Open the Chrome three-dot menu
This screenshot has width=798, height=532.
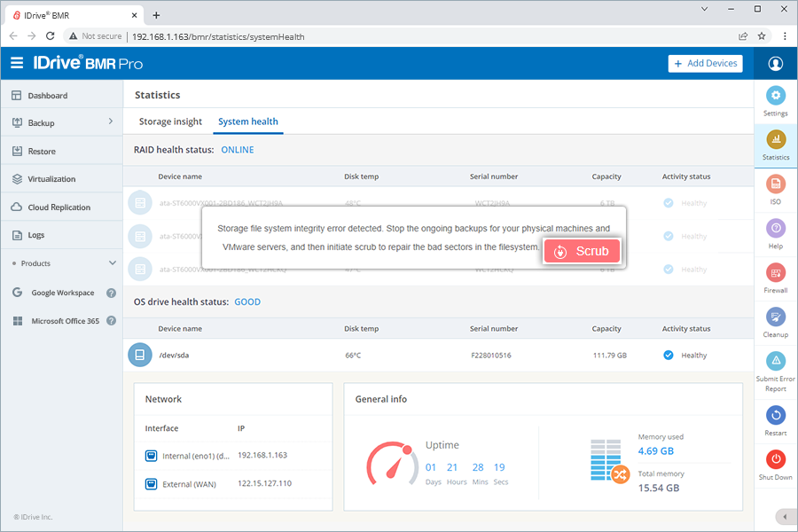pos(785,36)
